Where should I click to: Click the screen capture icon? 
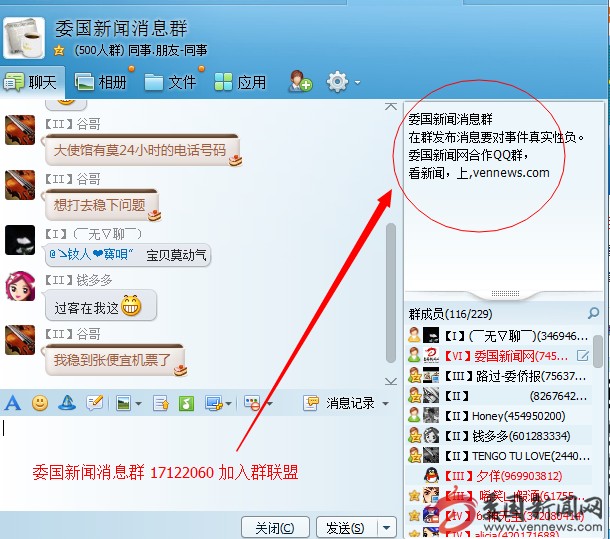tap(214, 404)
